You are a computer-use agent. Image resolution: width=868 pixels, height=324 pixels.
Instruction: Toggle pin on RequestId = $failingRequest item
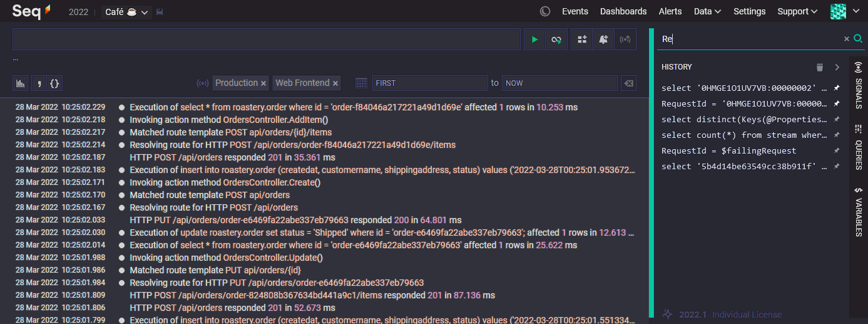pos(837,150)
